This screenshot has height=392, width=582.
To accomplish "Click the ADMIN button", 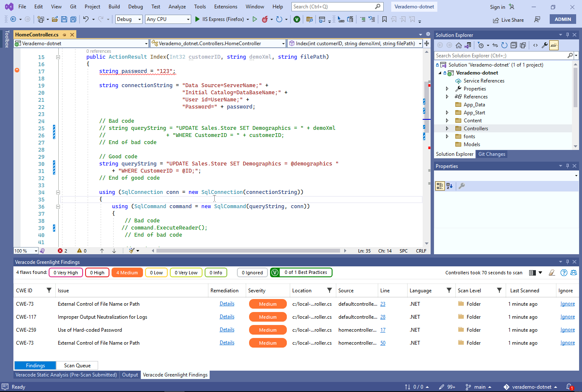I will coord(563,19).
